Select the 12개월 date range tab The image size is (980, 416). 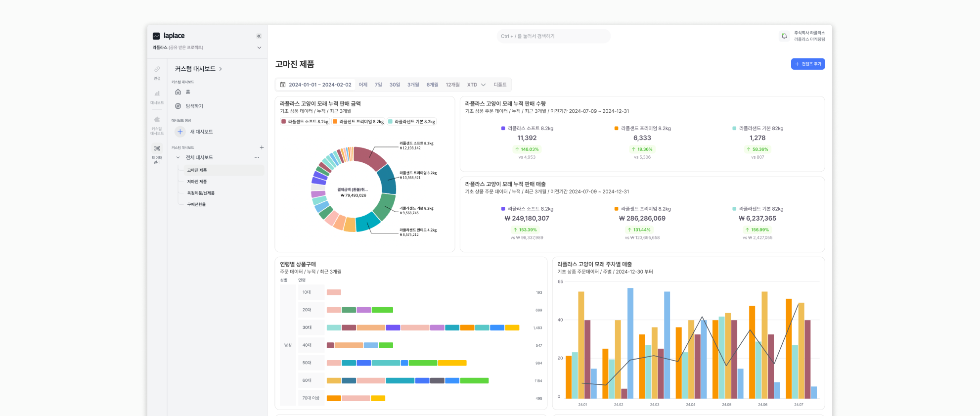click(452, 85)
